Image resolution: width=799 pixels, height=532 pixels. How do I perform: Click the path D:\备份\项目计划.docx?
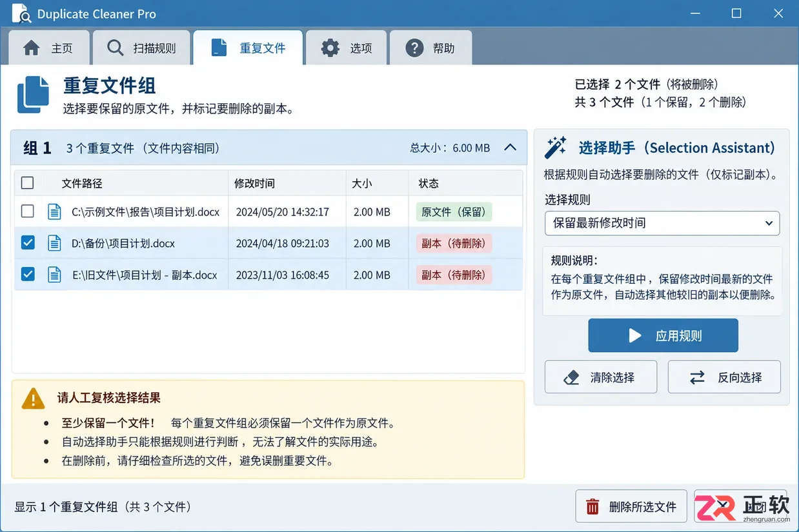(123, 244)
